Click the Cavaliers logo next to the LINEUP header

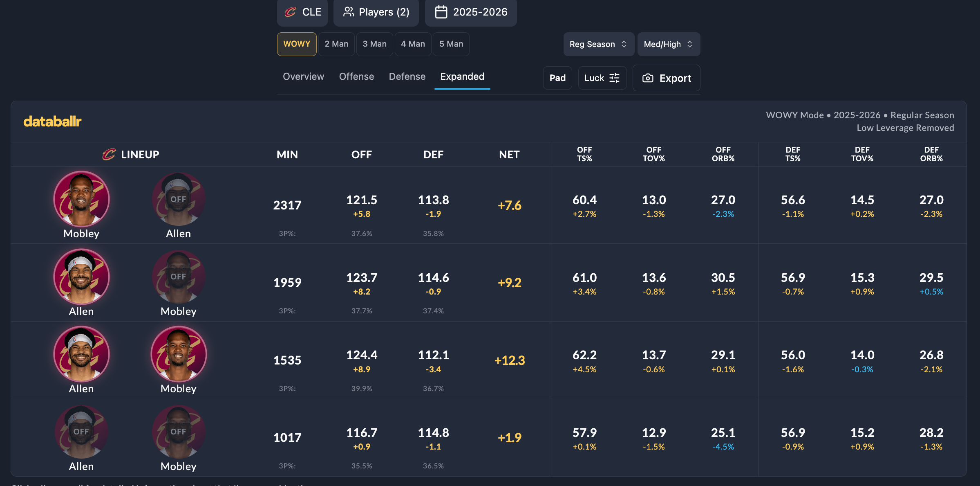click(x=109, y=154)
